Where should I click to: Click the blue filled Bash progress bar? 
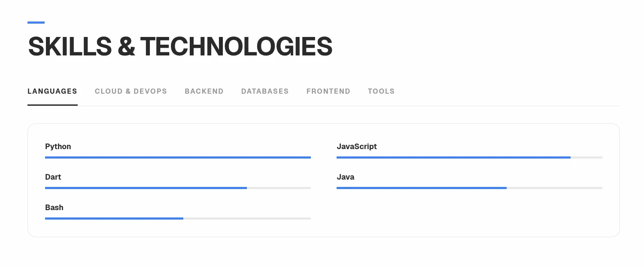point(114,219)
